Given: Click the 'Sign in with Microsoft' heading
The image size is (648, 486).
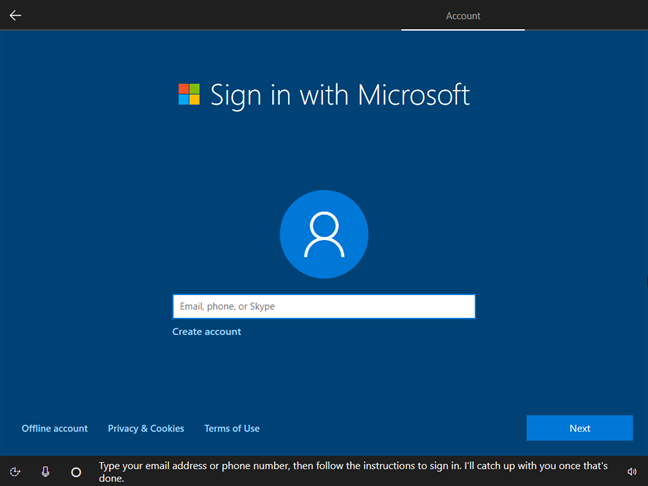Looking at the screenshot, I should coord(339,95).
